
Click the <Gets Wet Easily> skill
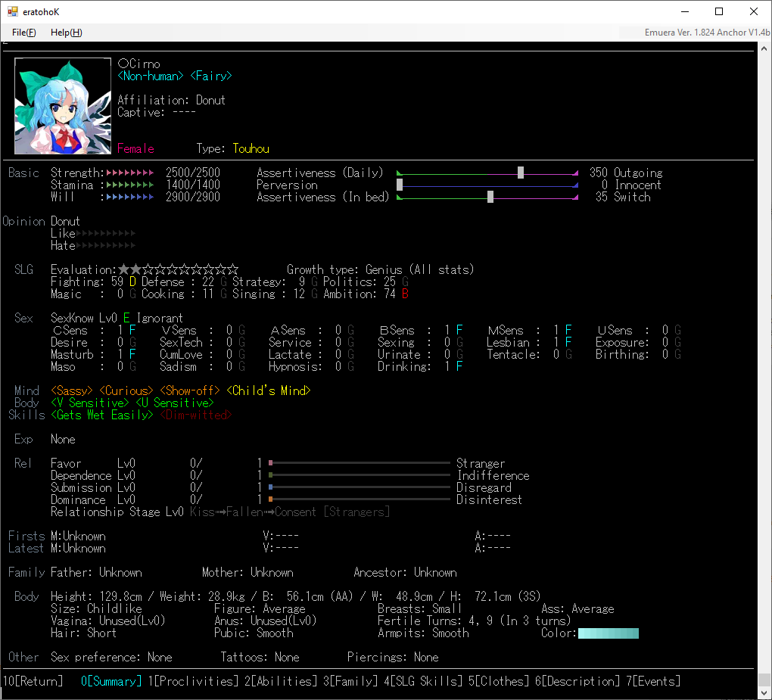coord(102,415)
